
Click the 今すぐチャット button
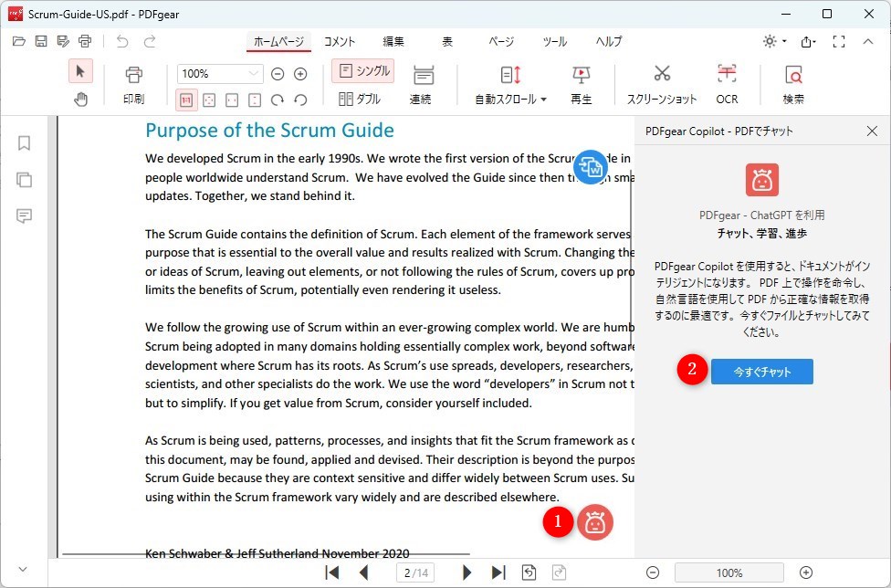(x=761, y=372)
